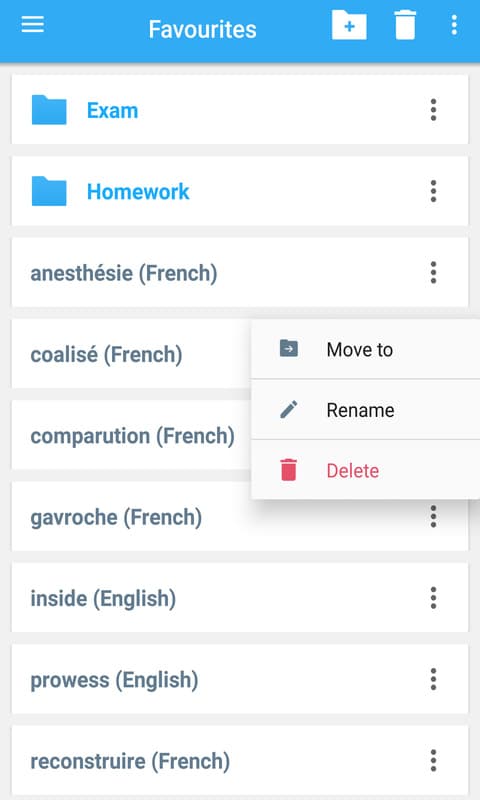Image resolution: width=480 pixels, height=800 pixels.
Task: Open options for prowess entry
Action: tap(433, 679)
